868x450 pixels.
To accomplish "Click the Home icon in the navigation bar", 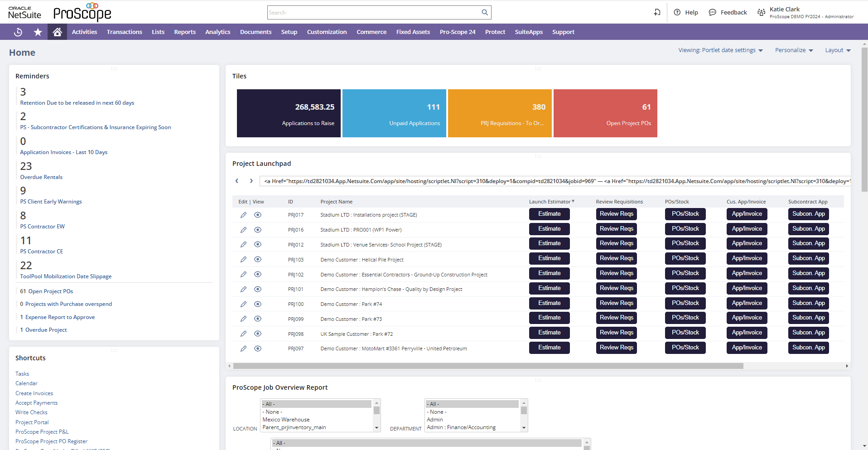I will point(57,32).
